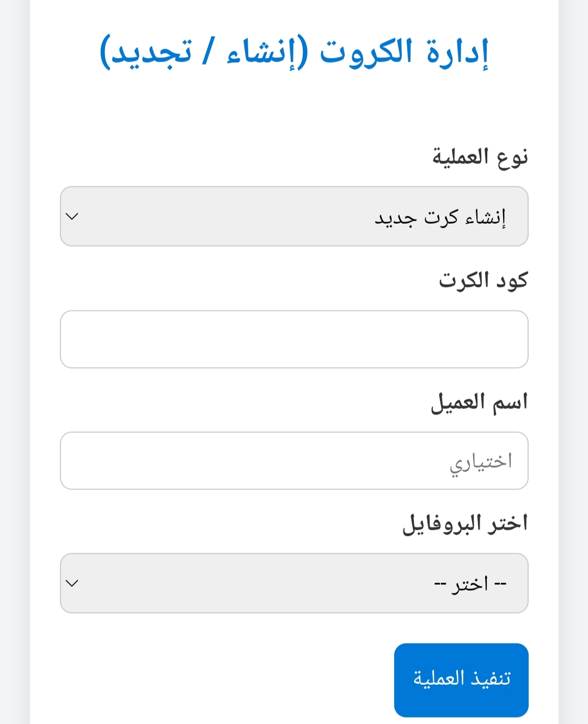The image size is (588, 724).
Task: Click the 'اسم العميل' field label
Action: click(x=479, y=402)
